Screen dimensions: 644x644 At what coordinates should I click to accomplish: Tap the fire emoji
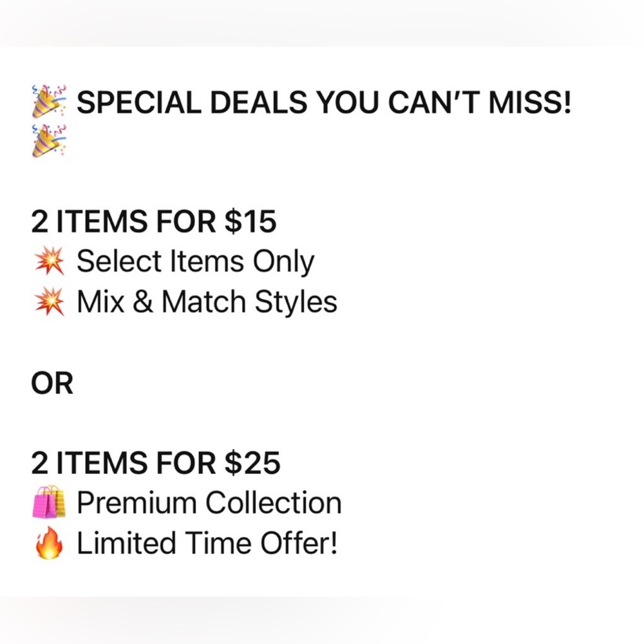[48, 544]
